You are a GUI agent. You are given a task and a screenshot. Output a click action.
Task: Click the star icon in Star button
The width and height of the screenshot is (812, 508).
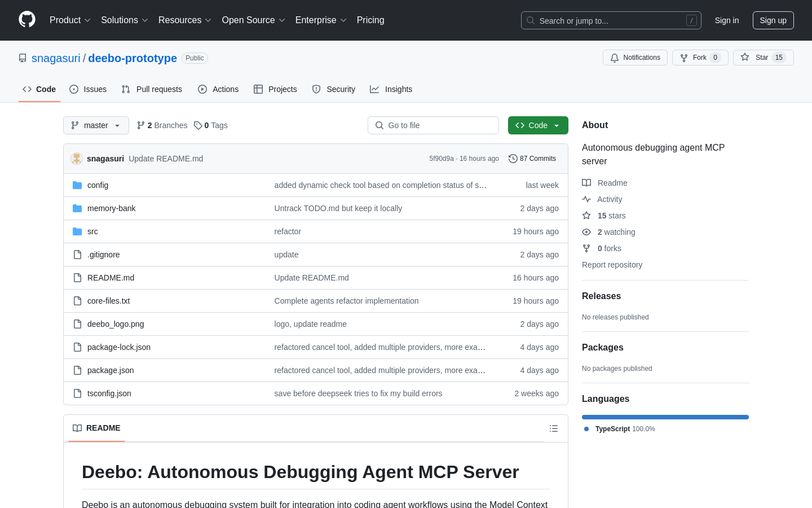pos(745,58)
